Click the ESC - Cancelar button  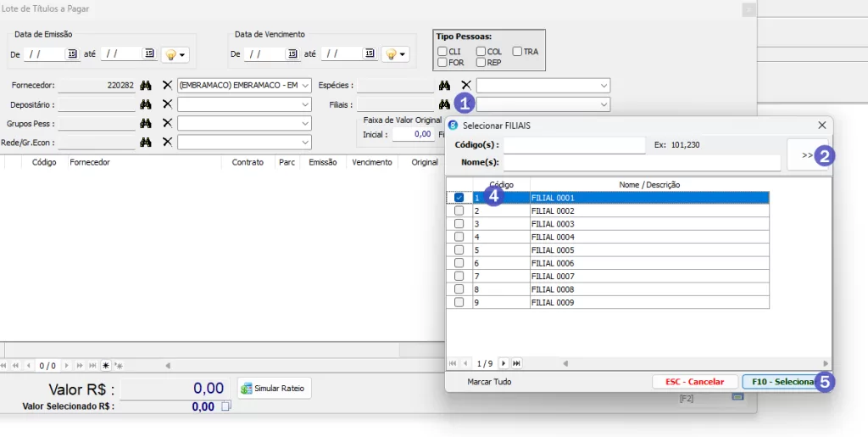click(694, 382)
